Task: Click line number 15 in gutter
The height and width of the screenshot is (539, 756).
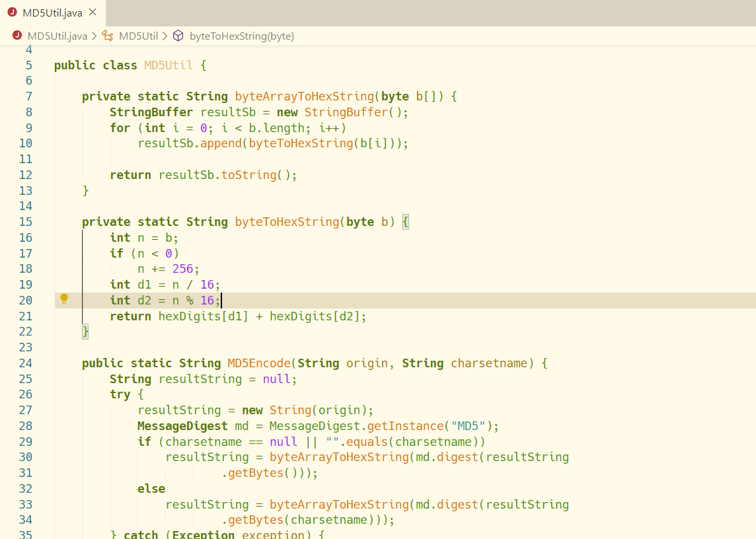Action: click(x=26, y=222)
